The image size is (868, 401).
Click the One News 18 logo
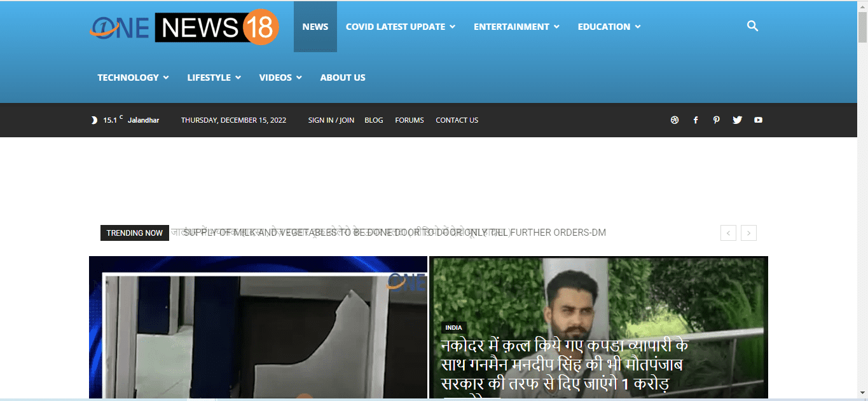click(184, 28)
